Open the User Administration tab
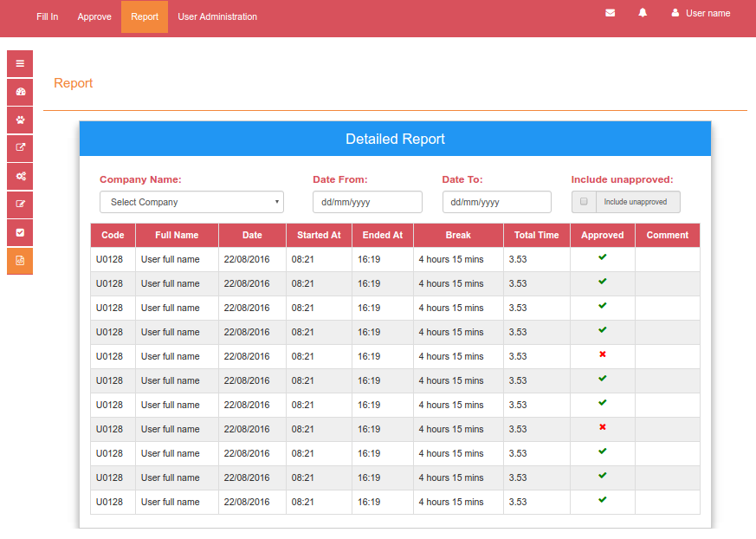 click(217, 16)
